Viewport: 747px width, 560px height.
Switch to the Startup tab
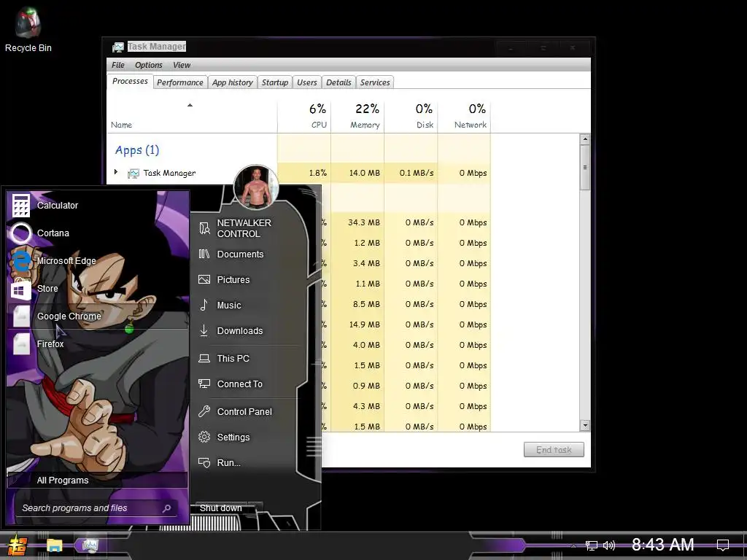pos(275,82)
